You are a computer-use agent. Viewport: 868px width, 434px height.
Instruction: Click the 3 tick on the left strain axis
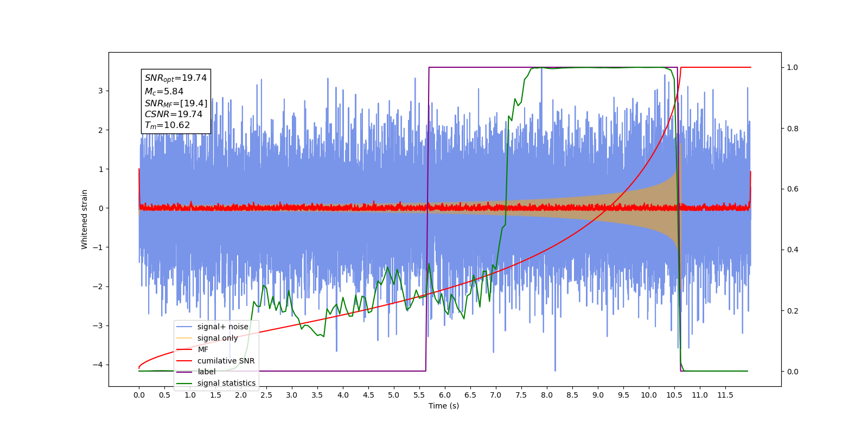tap(100, 91)
